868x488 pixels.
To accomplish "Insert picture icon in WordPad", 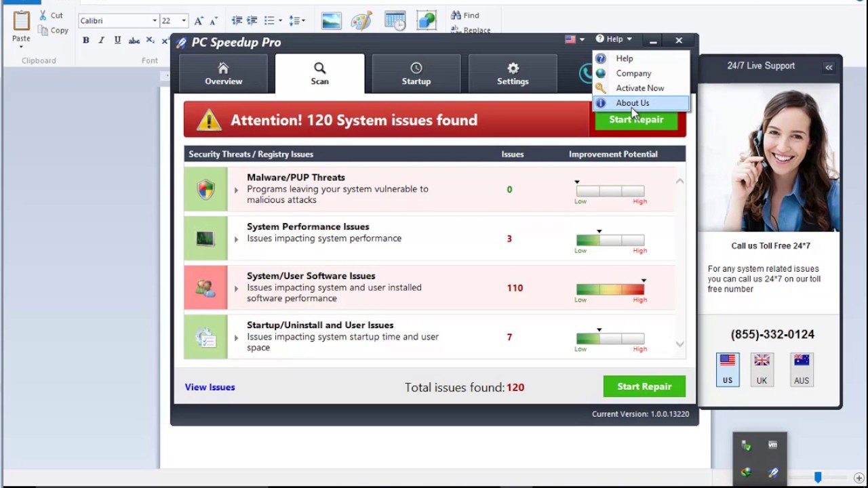I will coord(332,20).
